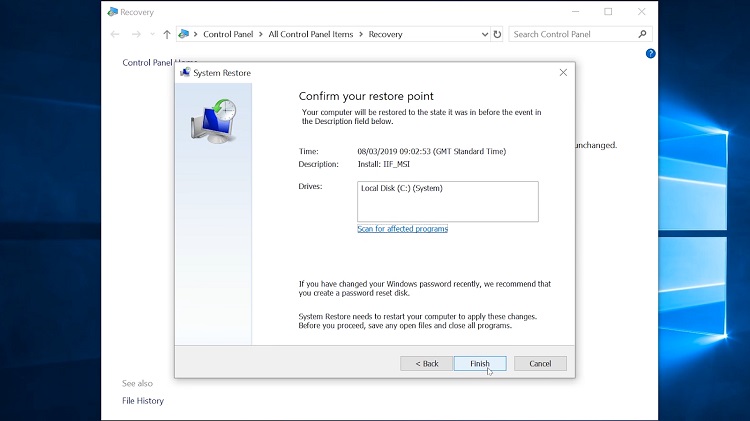Viewport: 750px width, 421px height.
Task: Click the search magnifier icon
Action: coord(642,34)
